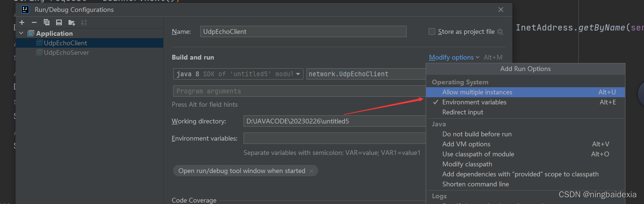Click the Press Alt for field hints text

(x=205, y=104)
